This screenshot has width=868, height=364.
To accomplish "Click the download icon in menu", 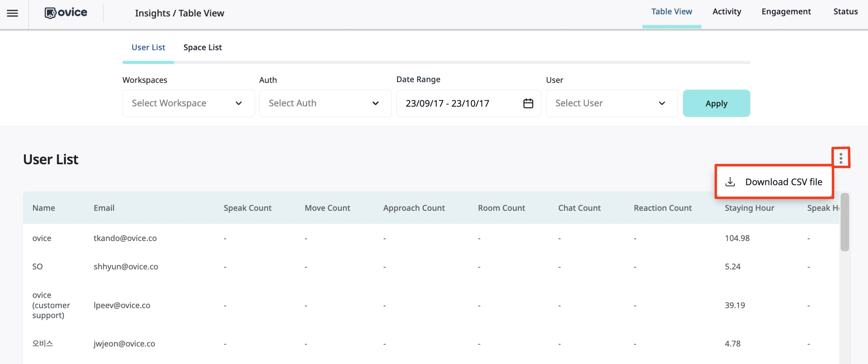I will [730, 182].
